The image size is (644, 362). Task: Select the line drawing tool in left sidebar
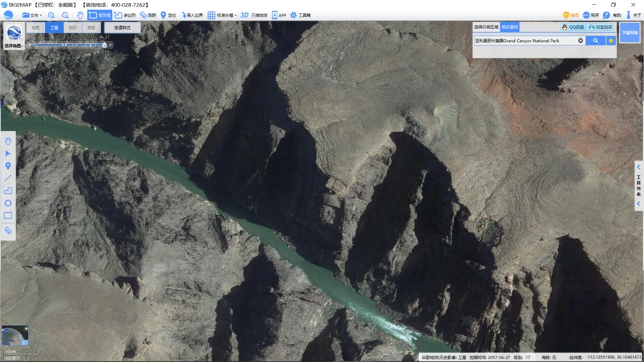pos(8,178)
